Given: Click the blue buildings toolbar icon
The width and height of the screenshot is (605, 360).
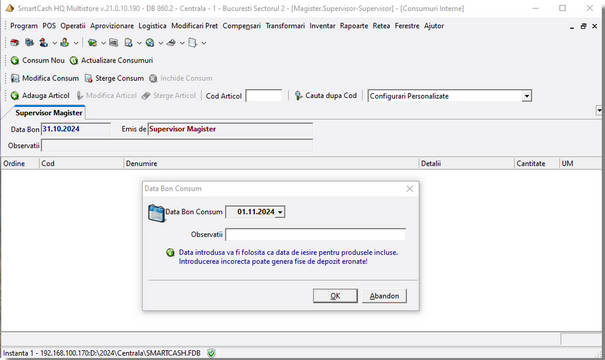Looking at the screenshot, I should 29,43.
